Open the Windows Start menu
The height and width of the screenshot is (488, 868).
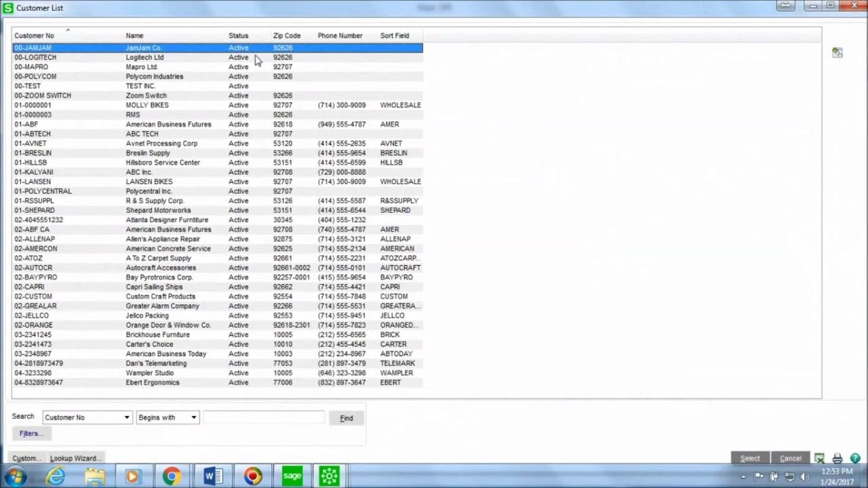pyautogui.click(x=15, y=476)
